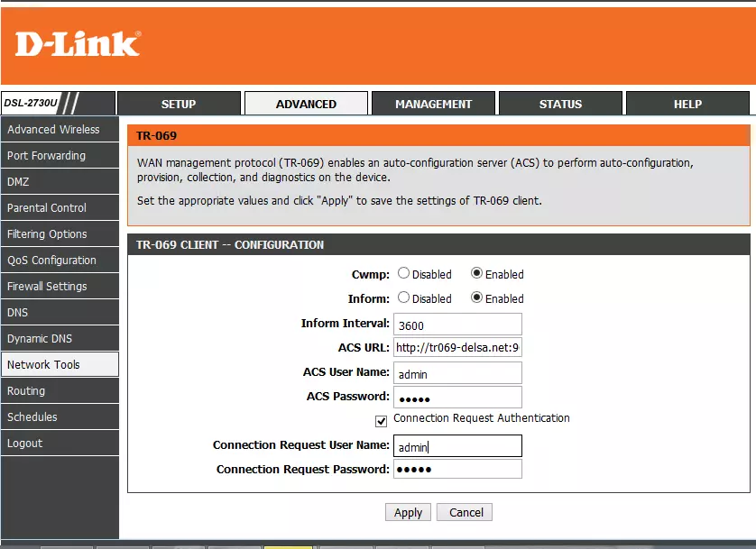
Task: Select QoS Configuration
Action: 60,260
